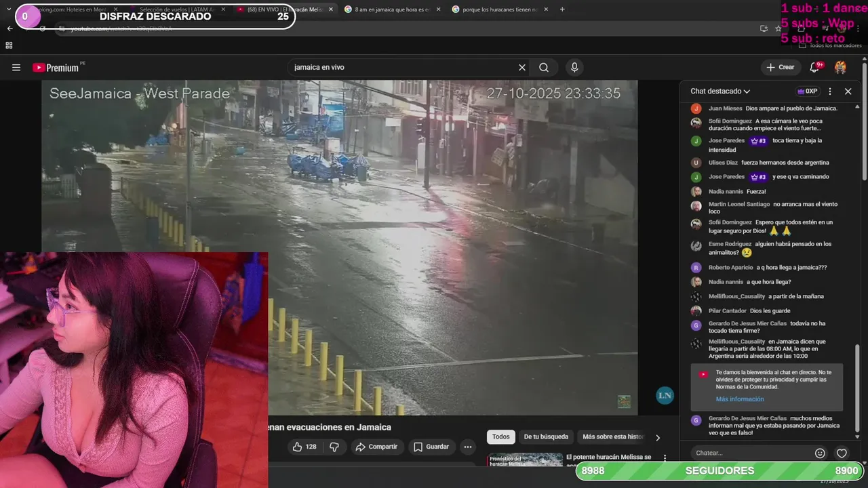
Task: Click chat message 'Dios ampare al pueblo de Jamaica.'
Action: 791,108
